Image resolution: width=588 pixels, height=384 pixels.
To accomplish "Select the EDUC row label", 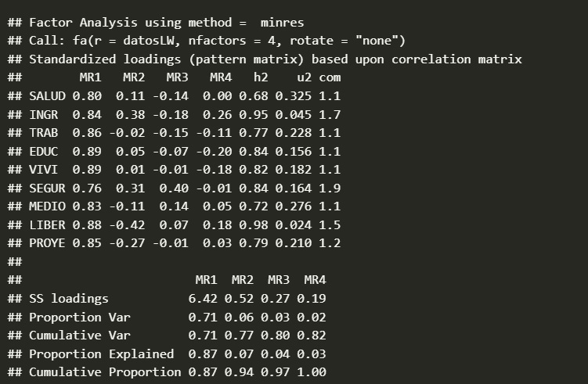I will (43, 151).
